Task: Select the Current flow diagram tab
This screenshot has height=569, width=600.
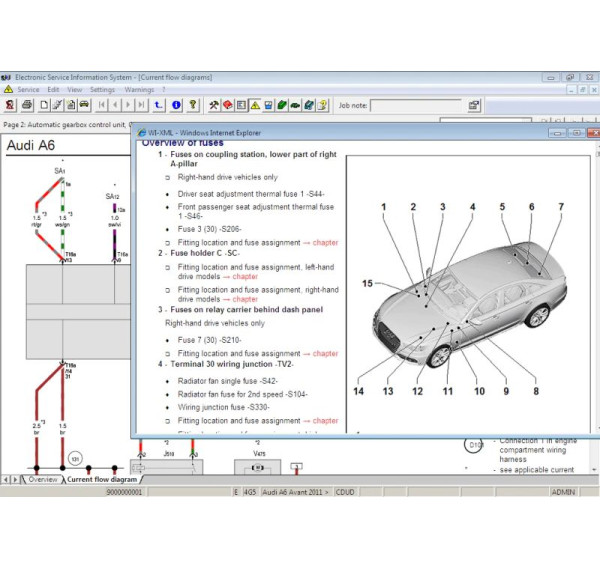Action: tap(100, 479)
